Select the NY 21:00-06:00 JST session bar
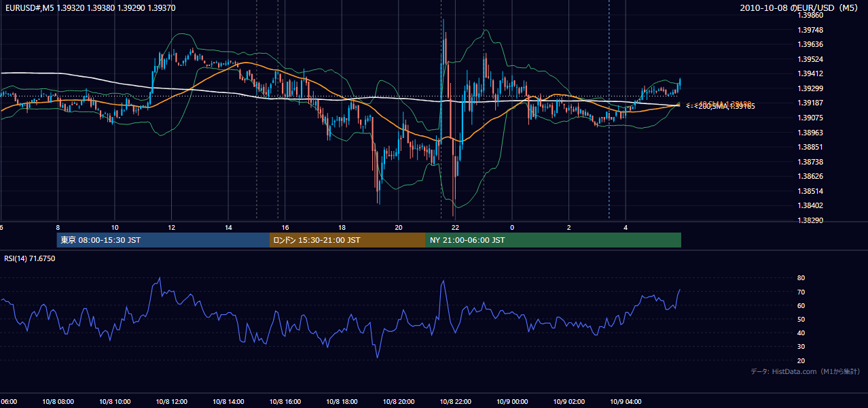Viewport: 868px width, 408px height. coord(554,240)
